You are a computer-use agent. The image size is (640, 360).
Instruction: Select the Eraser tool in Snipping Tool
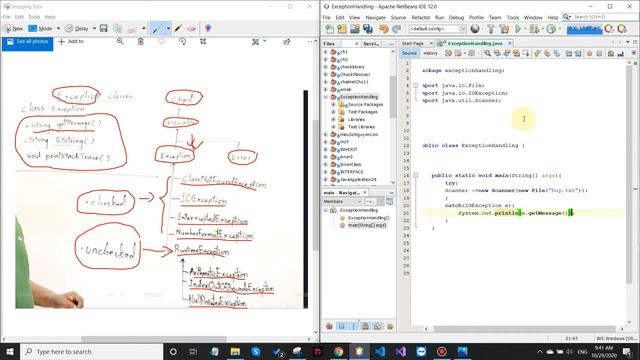coord(191,29)
